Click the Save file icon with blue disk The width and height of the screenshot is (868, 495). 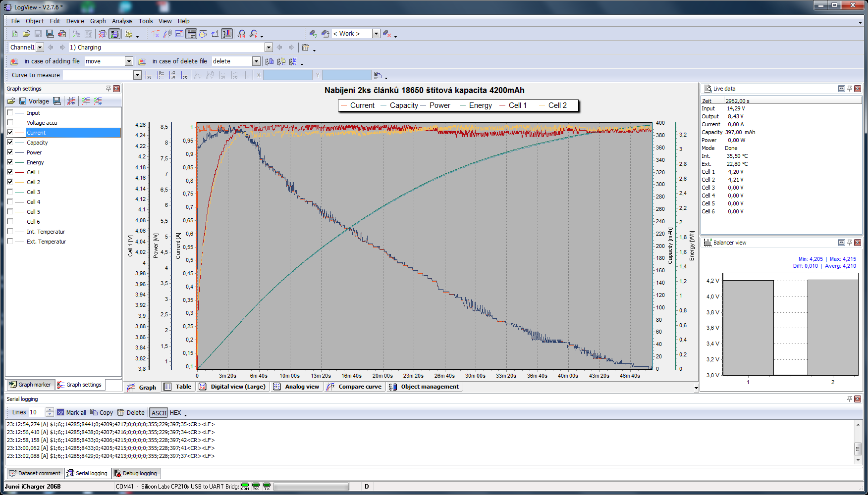pyautogui.click(x=50, y=34)
